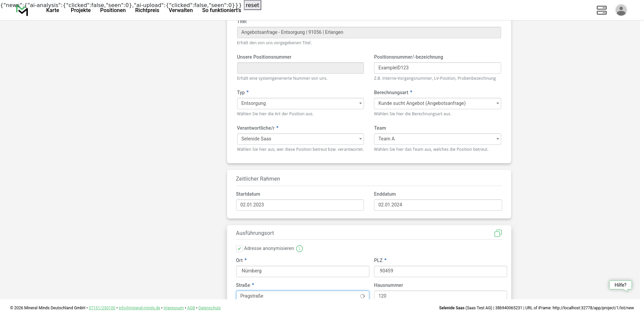The image size is (644, 316).
Task: Open the Projekte menu item
Action: [x=80, y=10]
